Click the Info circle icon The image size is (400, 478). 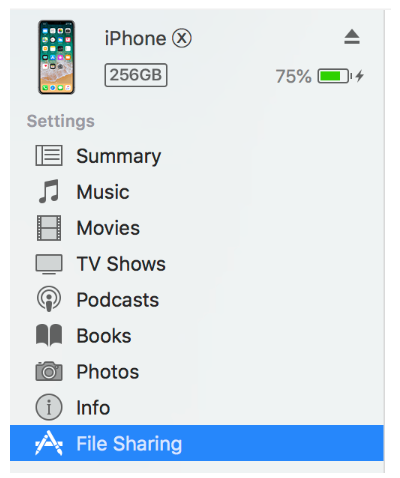click(x=49, y=407)
